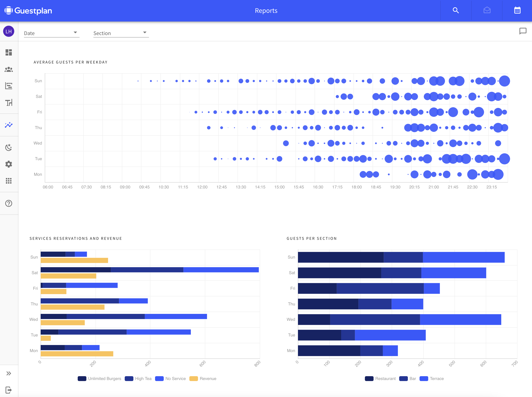Open the timeline list sidebar item

[x=9, y=86]
